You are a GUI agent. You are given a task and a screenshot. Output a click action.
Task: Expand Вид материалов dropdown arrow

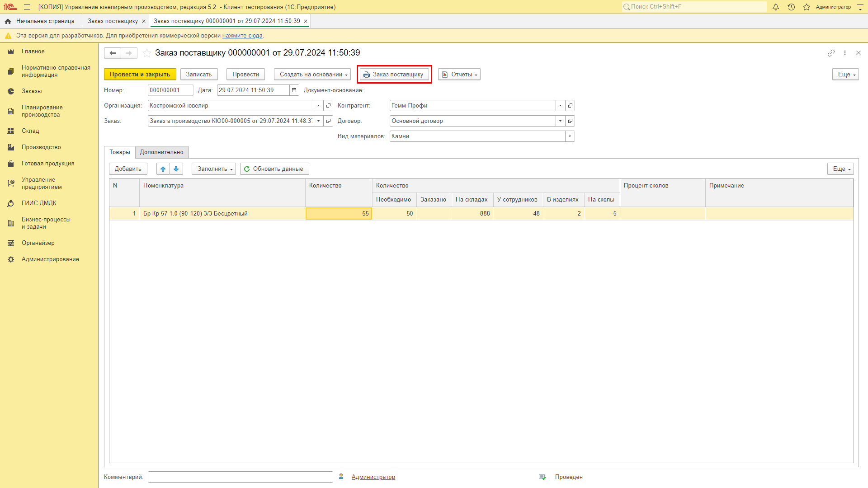570,136
